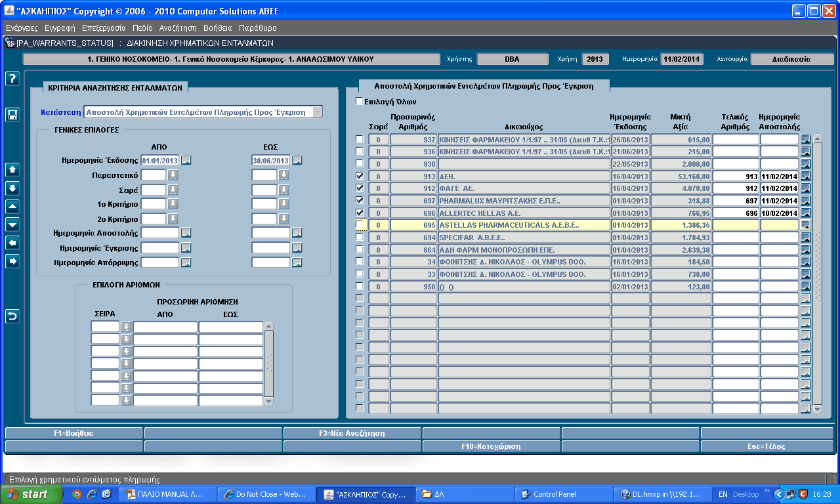Image resolution: width=840 pixels, height=504 pixels.
Task: Open Παραστατικό from-field list arrow
Action: pos(173,175)
